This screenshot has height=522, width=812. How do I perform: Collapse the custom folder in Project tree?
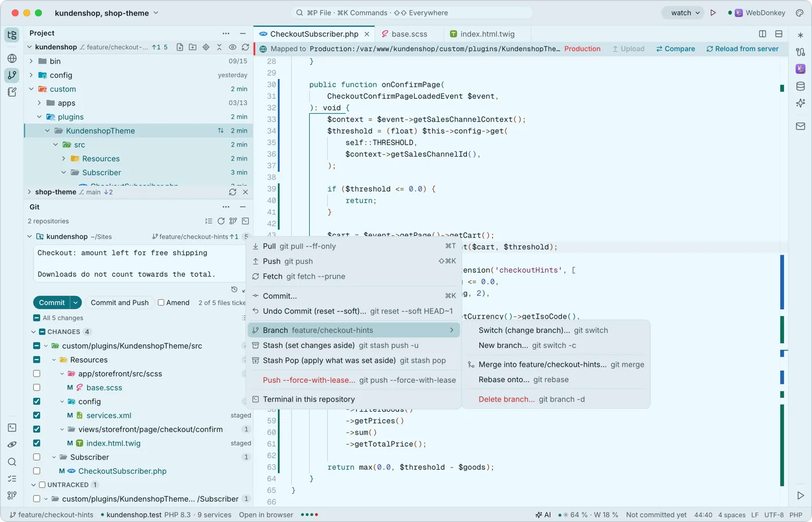coord(31,89)
